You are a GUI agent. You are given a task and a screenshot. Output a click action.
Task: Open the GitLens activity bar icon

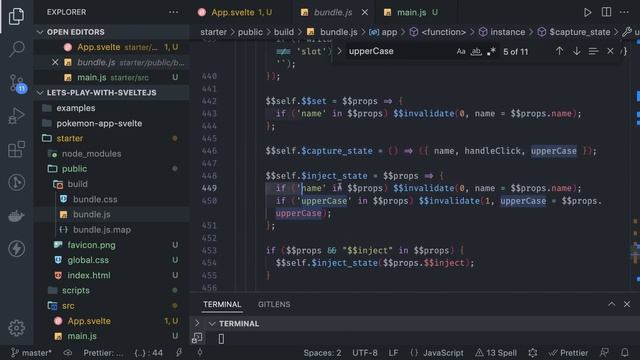tap(16, 182)
